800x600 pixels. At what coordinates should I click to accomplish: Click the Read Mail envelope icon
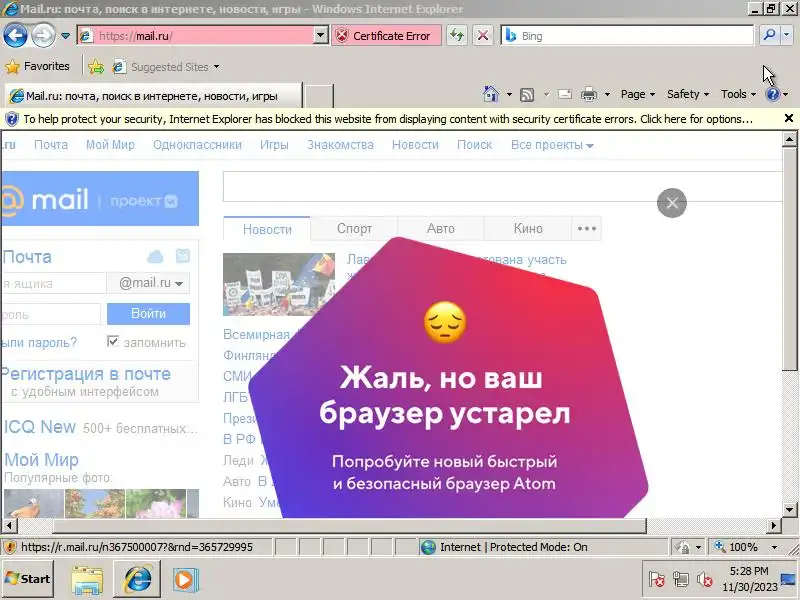(x=564, y=94)
